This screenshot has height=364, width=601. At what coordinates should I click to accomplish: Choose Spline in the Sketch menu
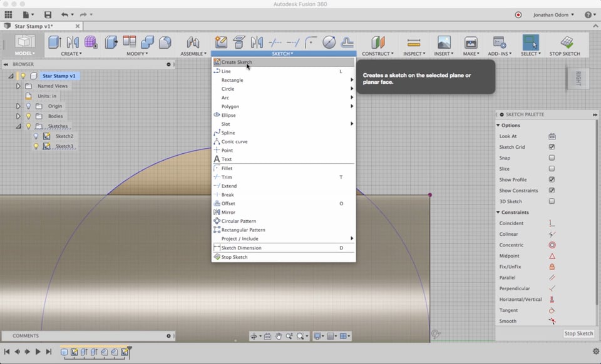coord(284,133)
